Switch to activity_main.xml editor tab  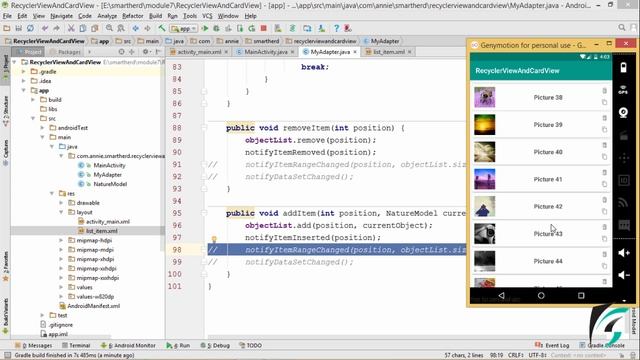(199, 52)
